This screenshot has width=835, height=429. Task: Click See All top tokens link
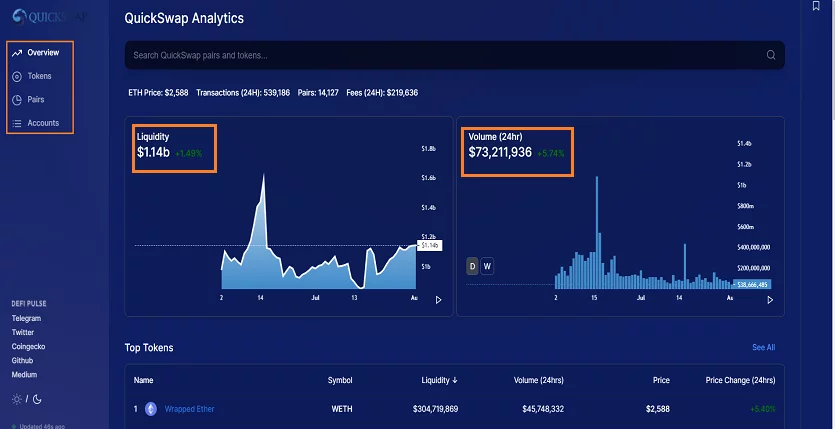point(763,347)
